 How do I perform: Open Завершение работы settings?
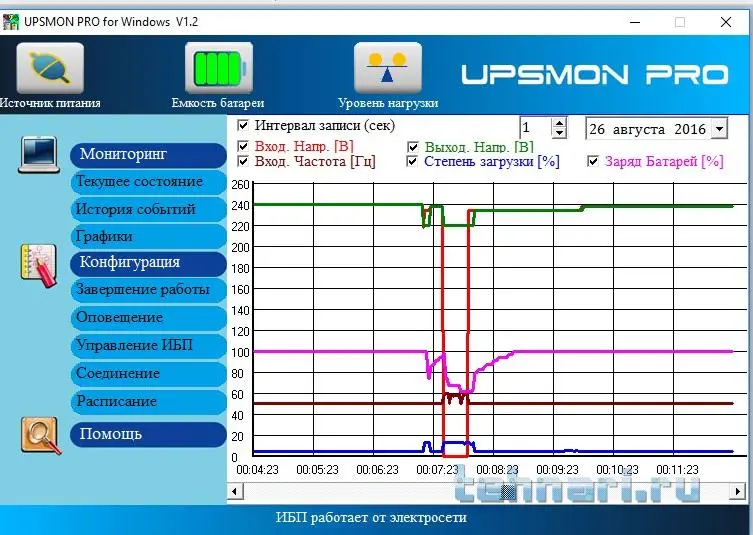148,290
